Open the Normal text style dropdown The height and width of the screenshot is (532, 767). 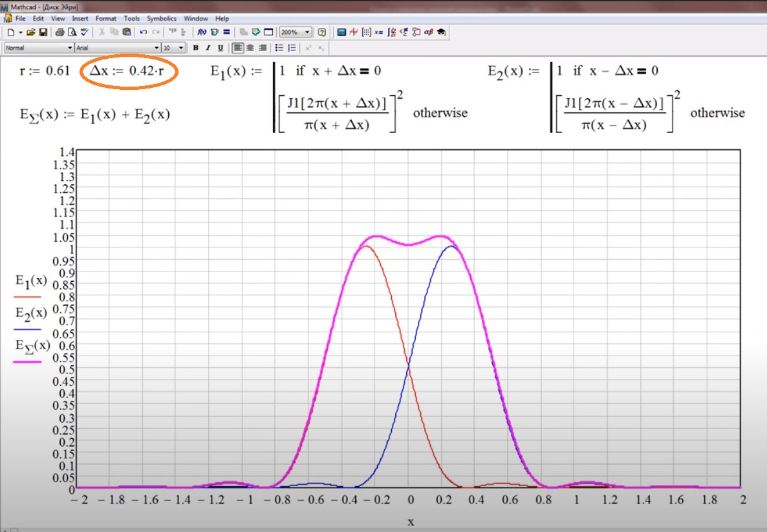(69, 48)
